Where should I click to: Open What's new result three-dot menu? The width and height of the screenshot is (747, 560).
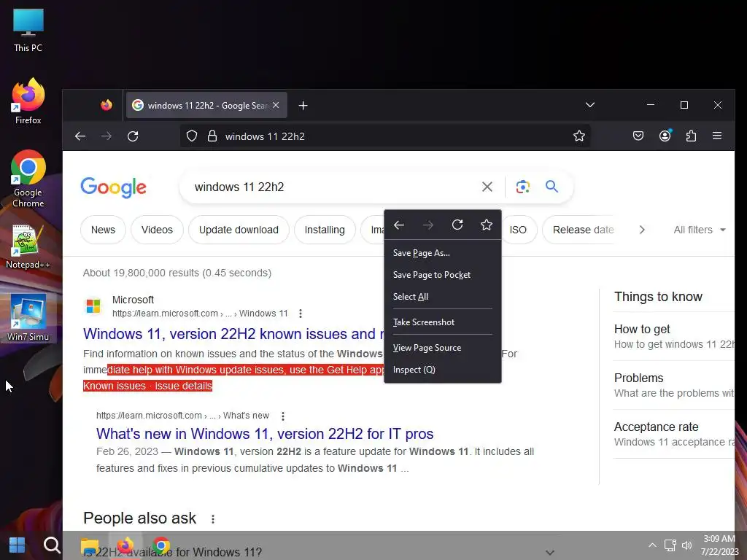[283, 416]
